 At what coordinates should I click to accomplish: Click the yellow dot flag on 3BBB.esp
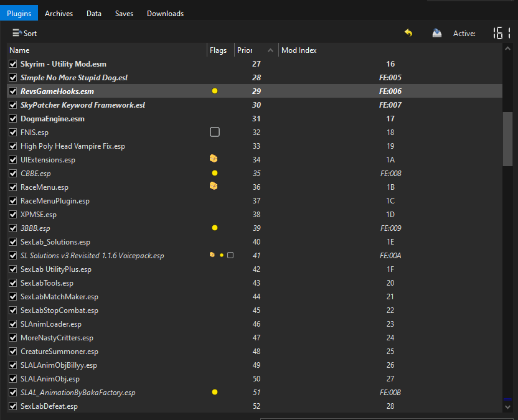pos(215,228)
